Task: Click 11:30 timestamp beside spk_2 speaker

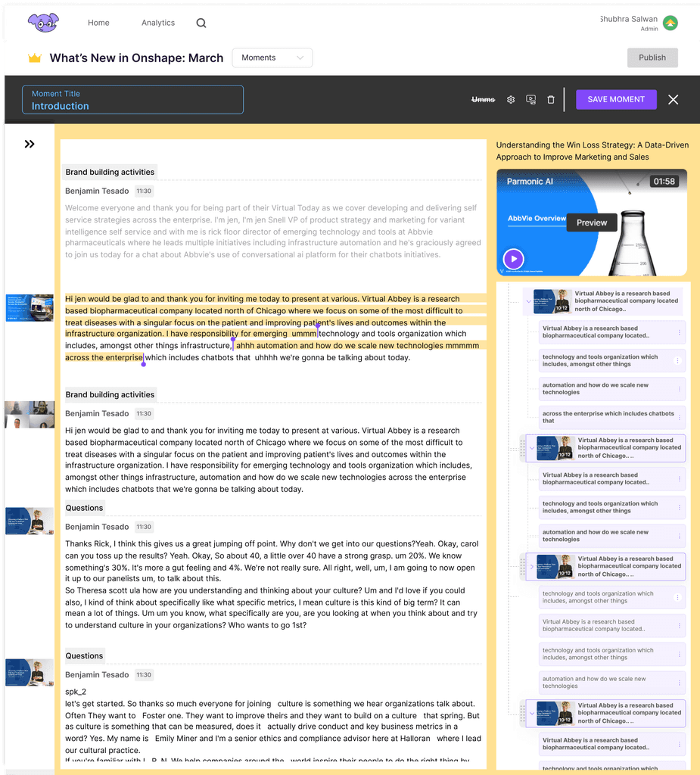Action: pyautogui.click(x=144, y=674)
